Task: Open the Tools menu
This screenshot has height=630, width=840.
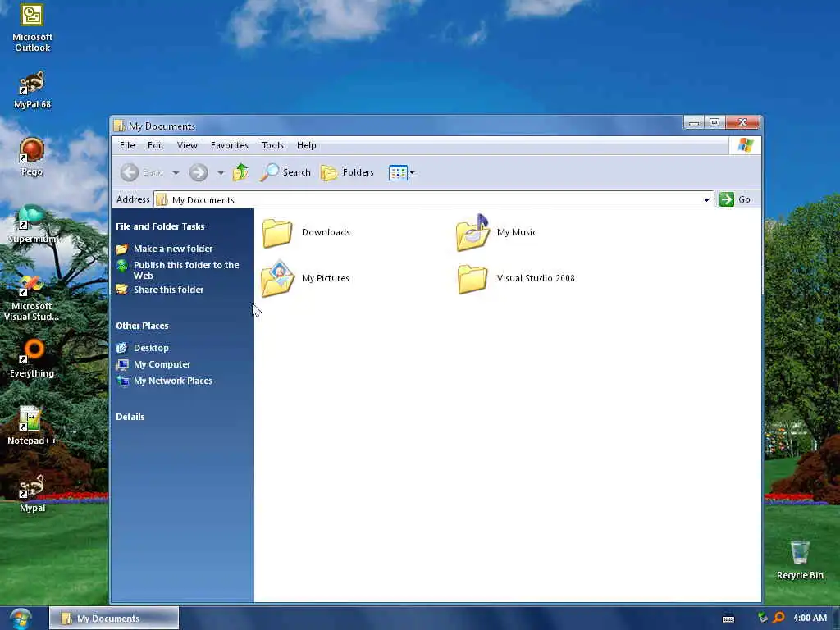Action: pyautogui.click(x=272, y=145)
